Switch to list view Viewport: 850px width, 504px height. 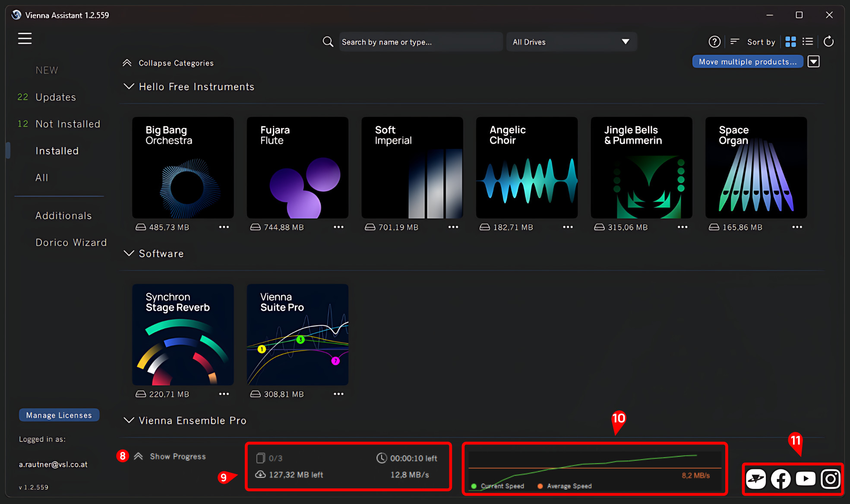point(808,42)
